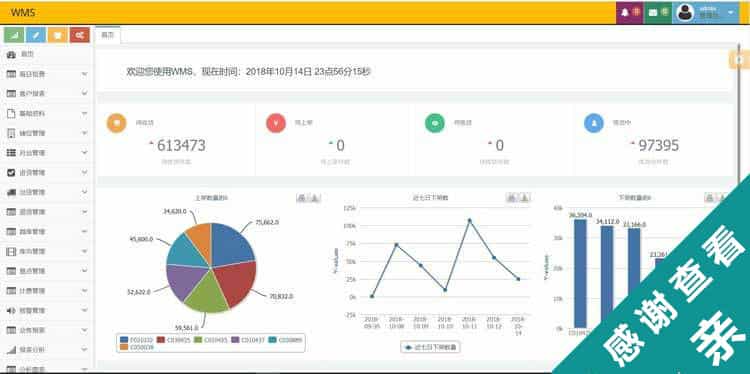Click the grid tiles icon in the sidebar
This screenshot has width=750, height=374.
coord(11,153)
